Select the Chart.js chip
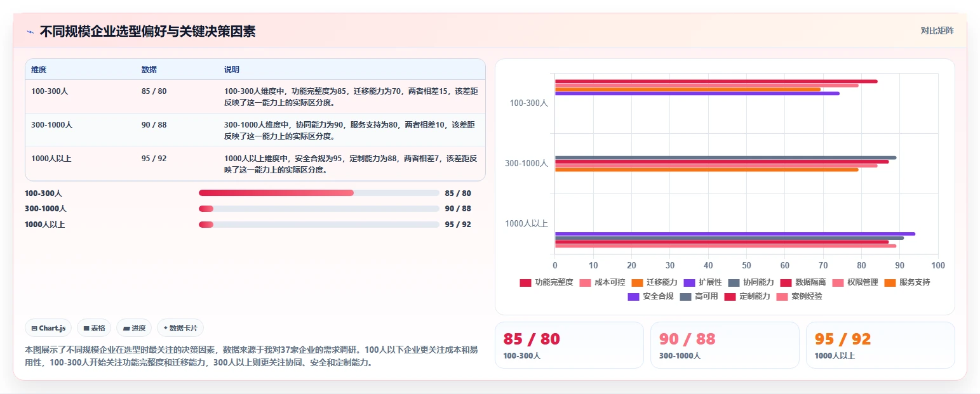 pos(49,328)
